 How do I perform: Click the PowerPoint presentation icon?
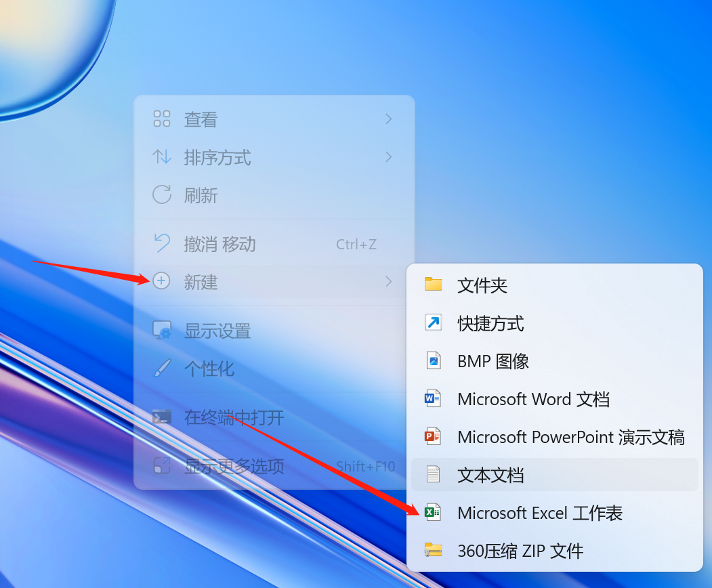point(433,436)
